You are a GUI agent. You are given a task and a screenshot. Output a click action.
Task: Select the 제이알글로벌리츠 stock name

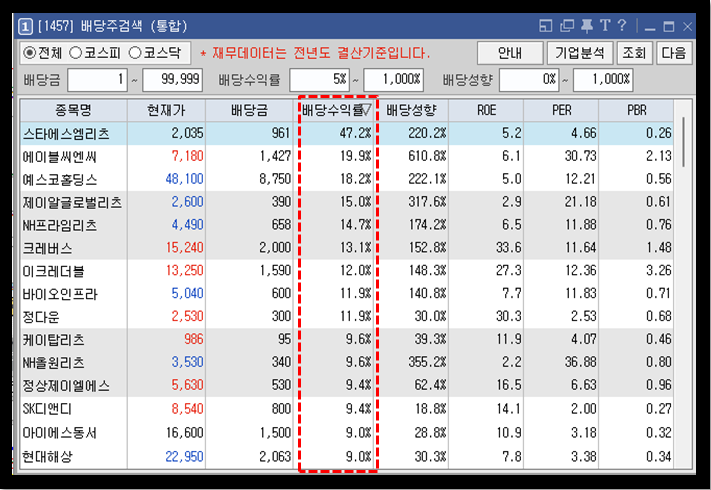(x=72, y=202)
